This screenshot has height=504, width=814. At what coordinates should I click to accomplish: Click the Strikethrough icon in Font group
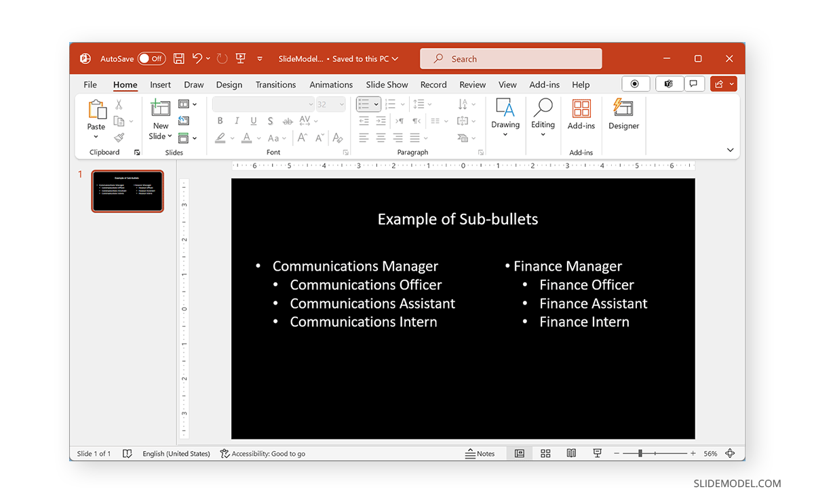click(x=287, y=121)
